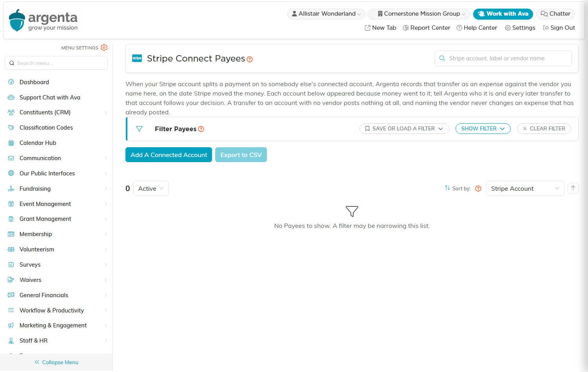Click the funnel icon in Filter Payees

[139, 129]
